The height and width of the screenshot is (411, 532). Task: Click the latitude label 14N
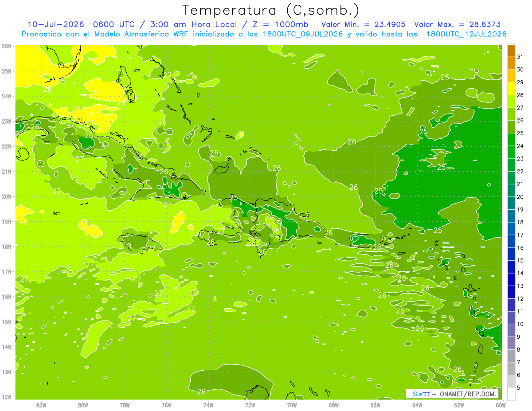tap(6, 347)
